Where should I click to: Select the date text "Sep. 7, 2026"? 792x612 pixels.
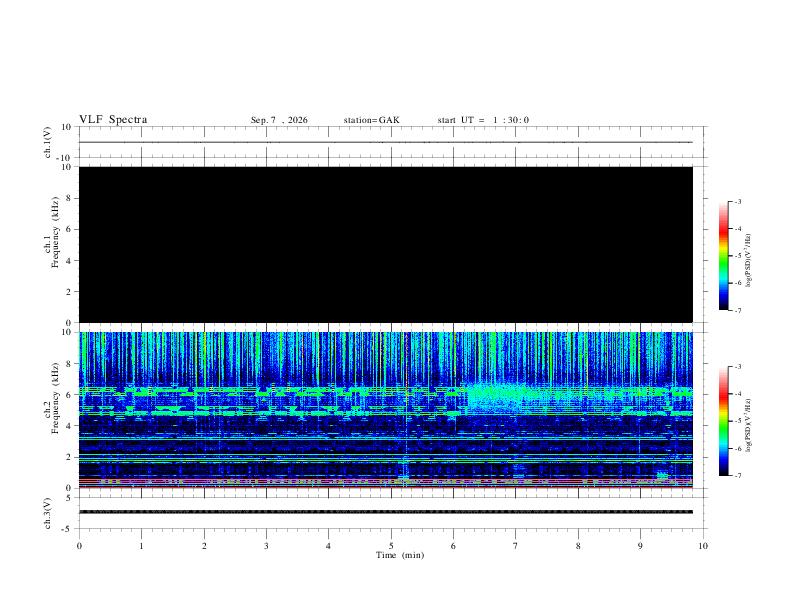click(x=279, y=120)
